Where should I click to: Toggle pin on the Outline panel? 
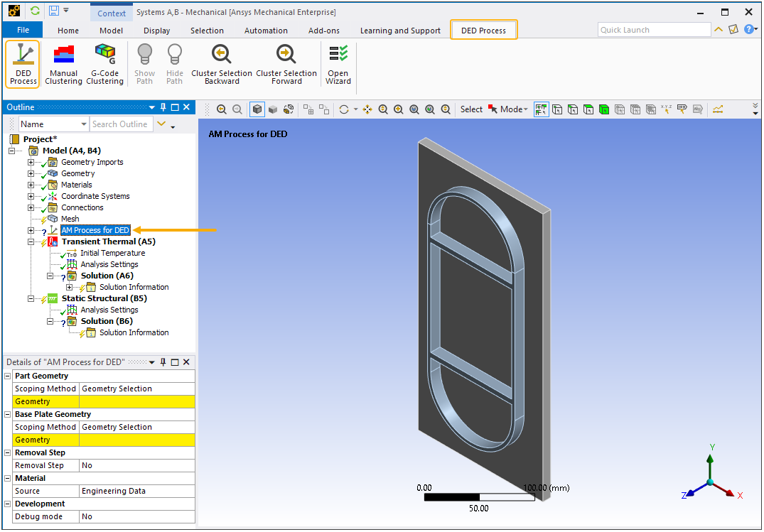point(163,107)
